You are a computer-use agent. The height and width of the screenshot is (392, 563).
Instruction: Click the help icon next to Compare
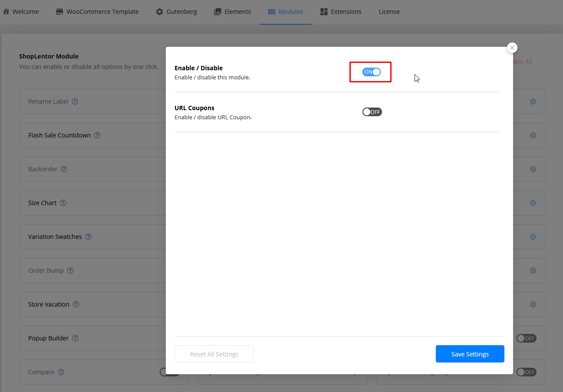pyautogui.click(x=61, y=372)
